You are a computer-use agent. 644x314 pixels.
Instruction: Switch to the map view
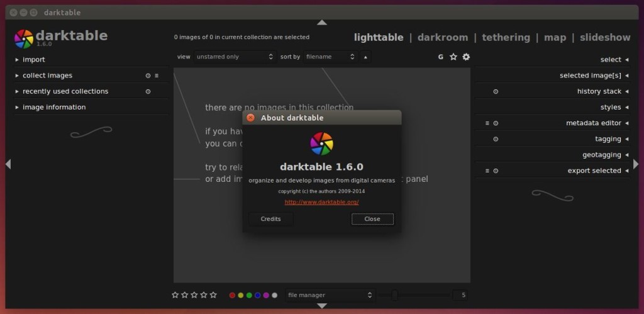pos(555,37)
